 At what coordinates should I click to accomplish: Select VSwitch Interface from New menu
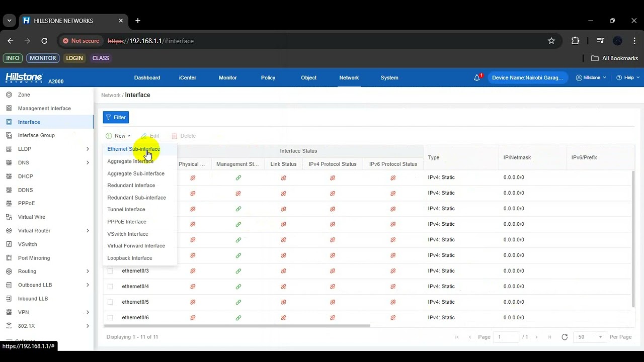[x=128, y=234]
